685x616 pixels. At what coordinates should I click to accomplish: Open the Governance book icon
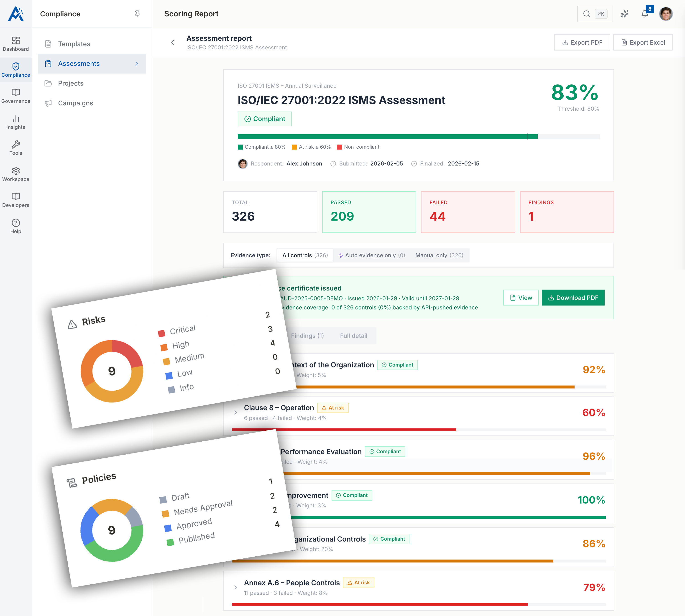click(15, 92)
